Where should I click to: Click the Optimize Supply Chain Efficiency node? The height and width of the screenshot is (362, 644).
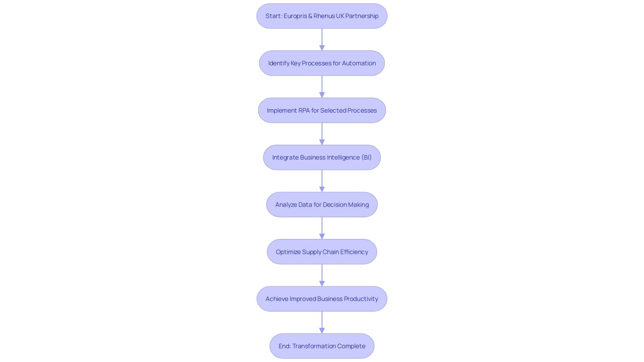click(x=322, y=251)
